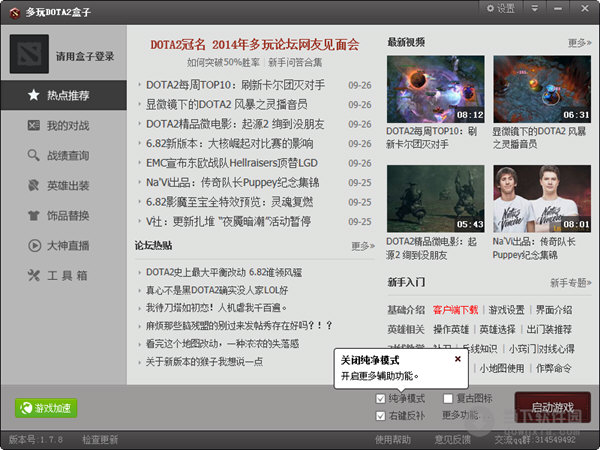This screenshot has height=450, width=600.
Task: Click the DOTA2 avatar logo image
Action: point(29,54)
